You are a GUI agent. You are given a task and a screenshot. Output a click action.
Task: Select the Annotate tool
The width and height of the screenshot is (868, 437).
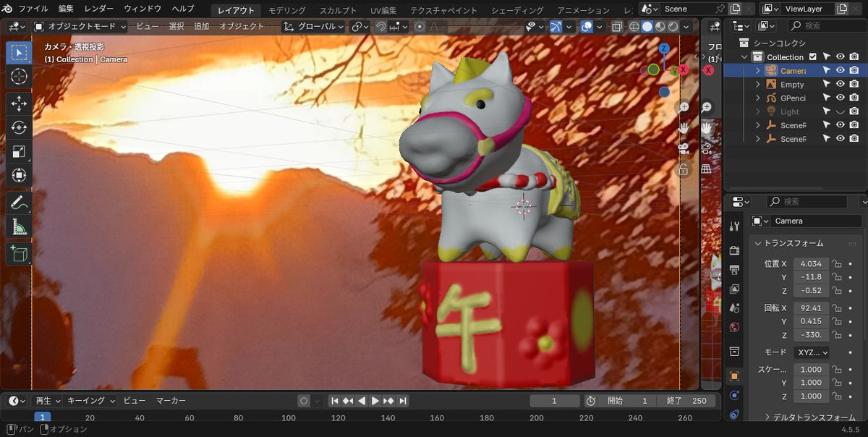coord(19,203)
